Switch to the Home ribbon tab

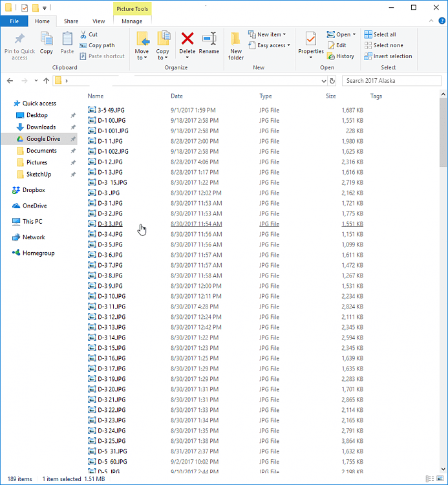[42, 21]
